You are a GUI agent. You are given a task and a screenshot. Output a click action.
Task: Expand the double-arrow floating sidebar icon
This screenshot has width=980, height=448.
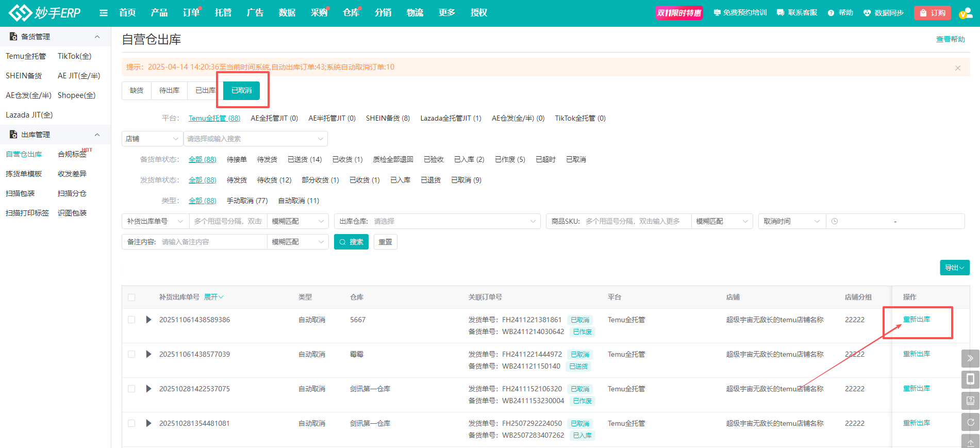click(970, 358)
